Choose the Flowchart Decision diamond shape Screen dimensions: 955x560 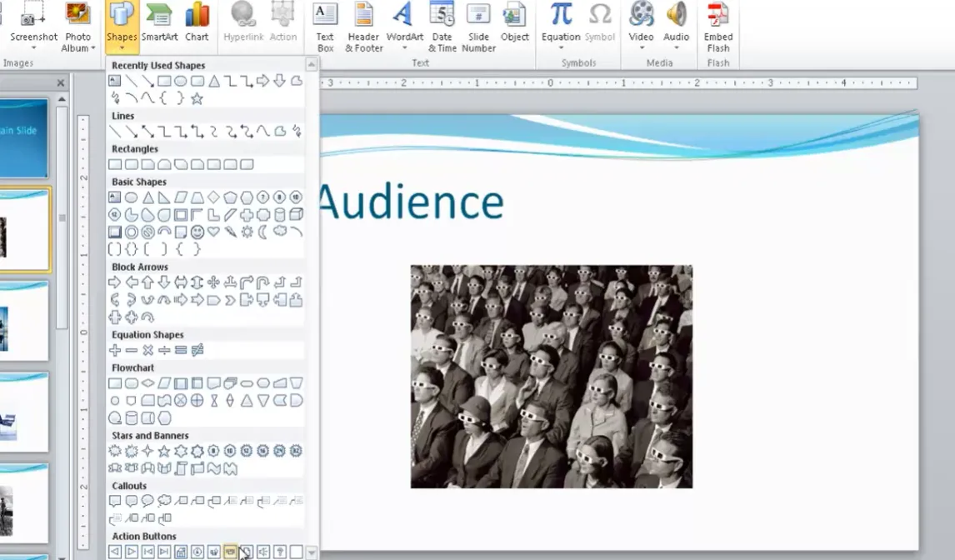coord(147,383)
